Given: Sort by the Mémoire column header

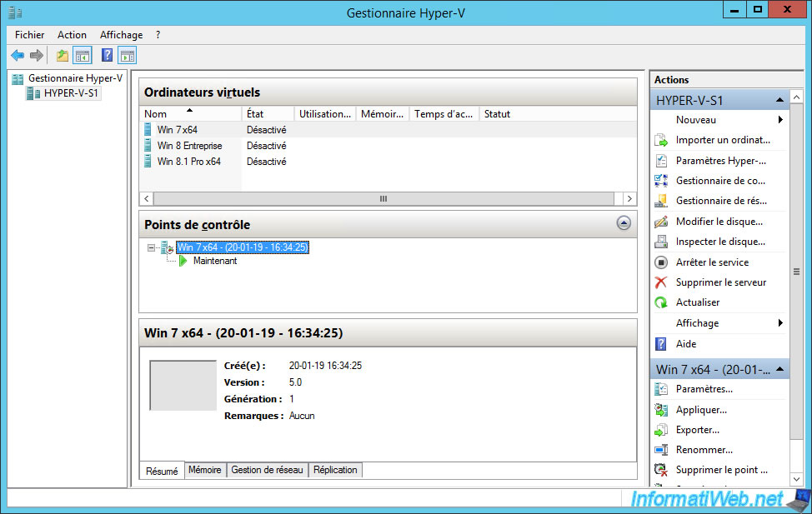Looking at the screenshot, I should pyautogui.click(x=383, y=114).
